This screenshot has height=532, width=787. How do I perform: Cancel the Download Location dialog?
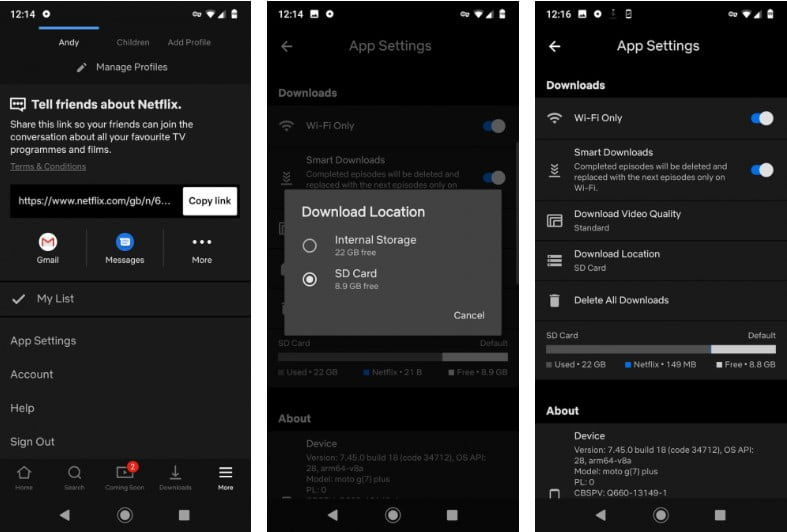[x=468, y=315]
